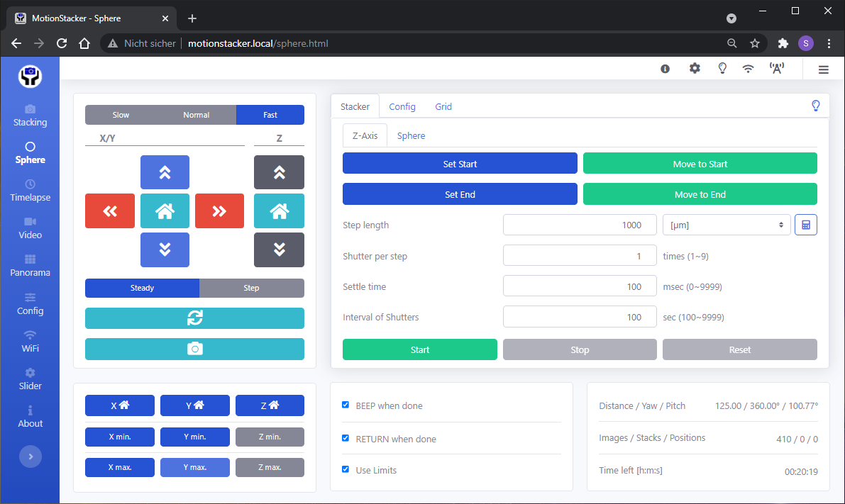This screenshot has height=504, width=845.
Task: Uncheck RETURN when done
Action: (x=346, y=438)
